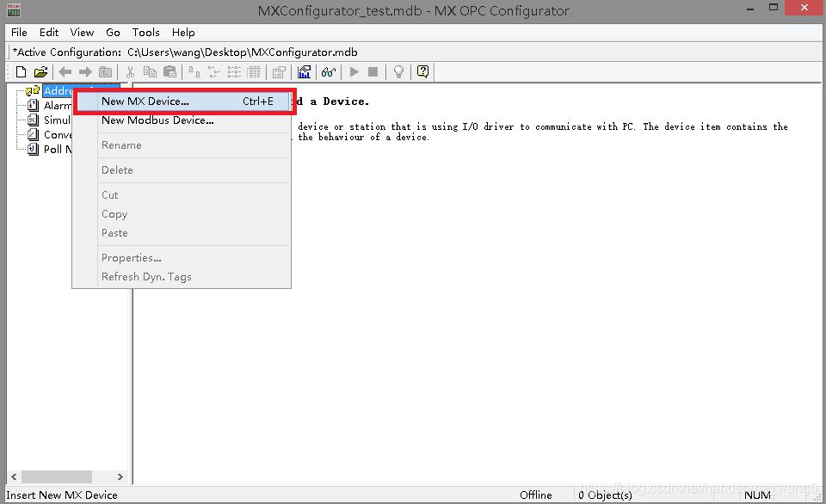Open the Edit menu
This screenshot has width=826, height=504.
(x=49, y=33)
